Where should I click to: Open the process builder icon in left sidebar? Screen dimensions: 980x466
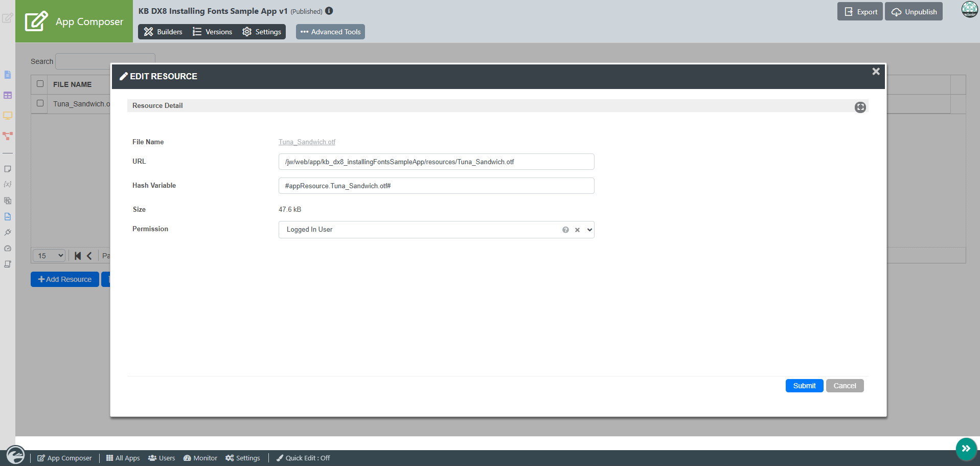tap(8, 136)
